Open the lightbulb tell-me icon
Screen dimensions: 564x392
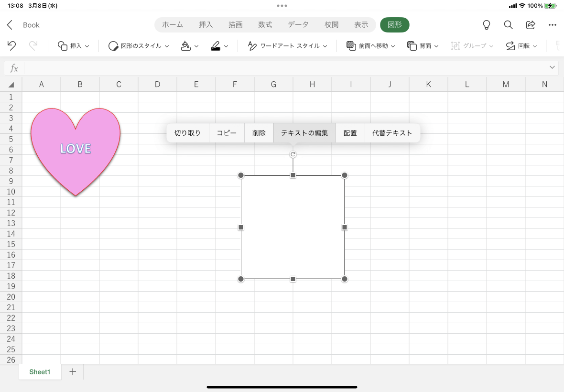tap(486, 25)
